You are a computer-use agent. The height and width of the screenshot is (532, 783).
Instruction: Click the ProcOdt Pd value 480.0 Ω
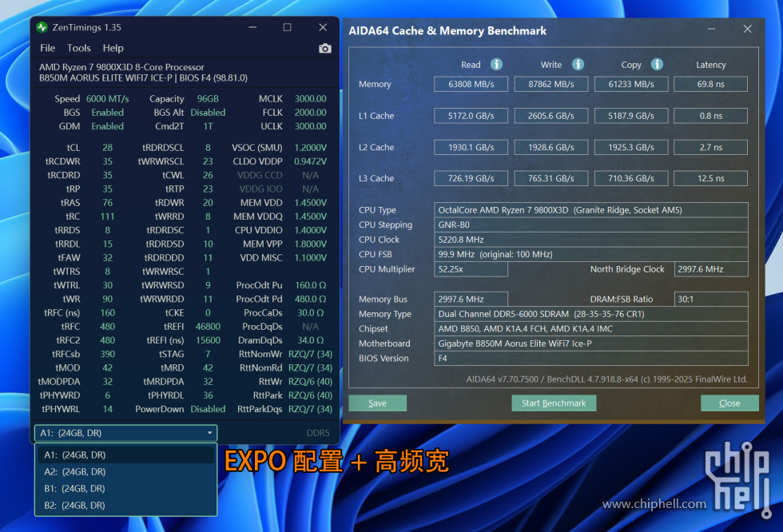click(x=311, y=299)
